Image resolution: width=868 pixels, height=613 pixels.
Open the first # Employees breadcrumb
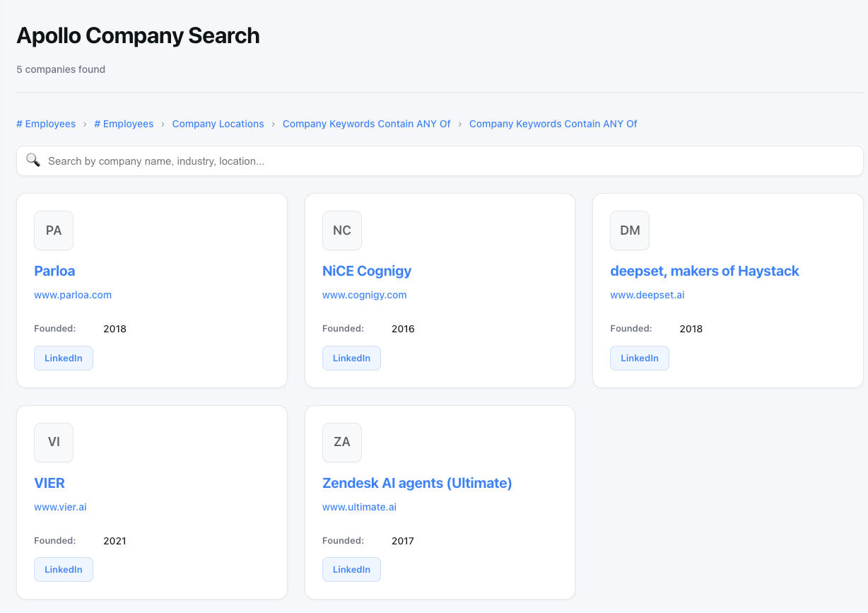point(46,124)
